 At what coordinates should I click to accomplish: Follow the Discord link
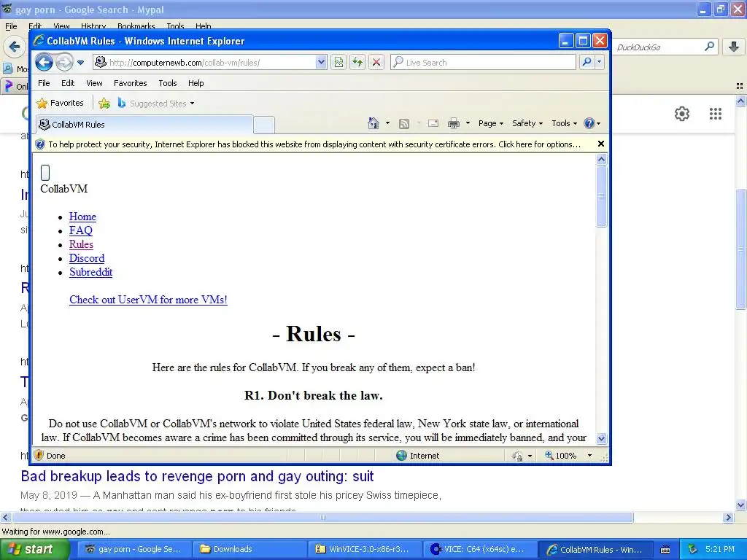pos(87,258)
